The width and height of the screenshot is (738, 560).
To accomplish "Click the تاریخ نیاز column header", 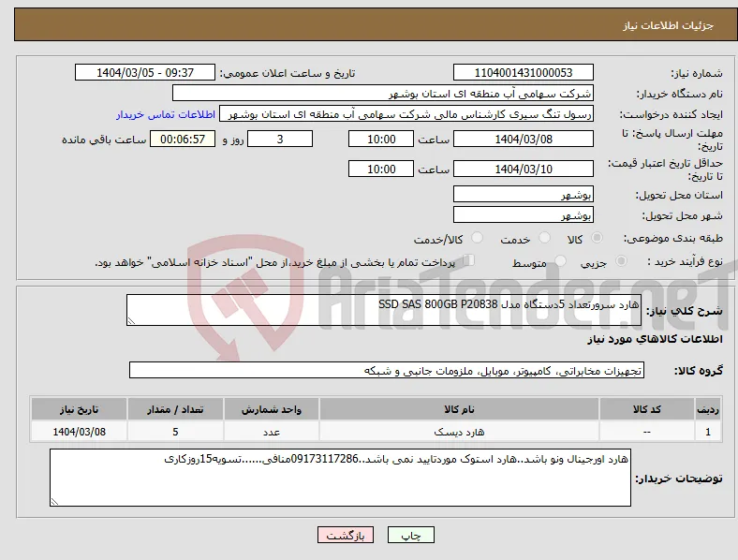I will click(79, 409).
